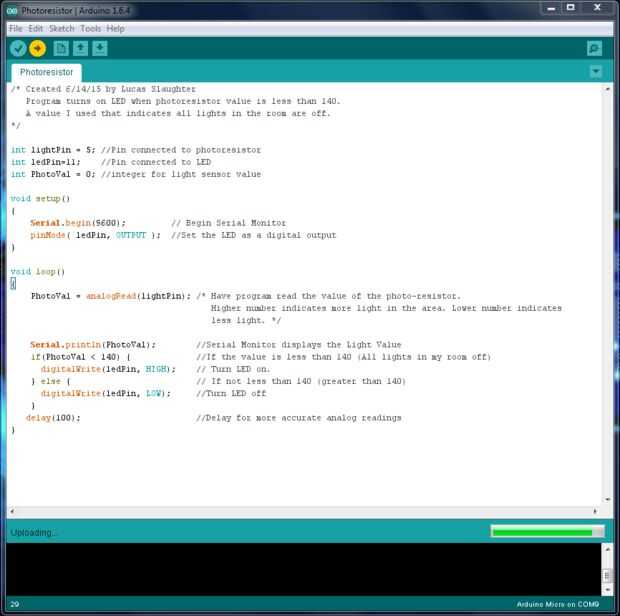This screenshot has width=620, height=616.
Task: Expand the tab options dropdown arrow
Action: coord(596,72)
